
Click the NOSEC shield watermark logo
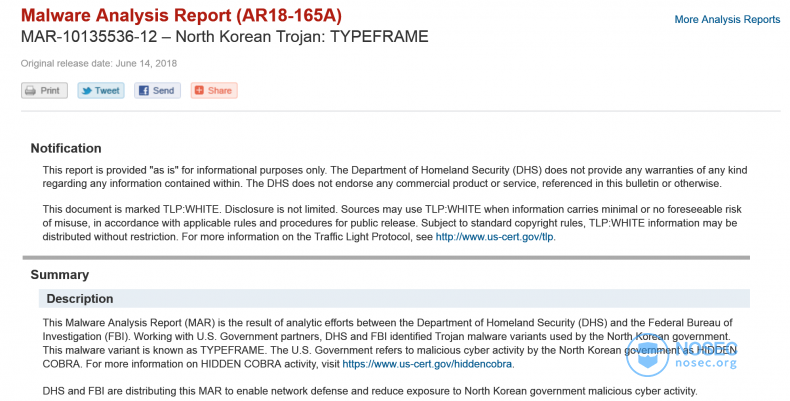pyautogui.click(x=647, y=355)
